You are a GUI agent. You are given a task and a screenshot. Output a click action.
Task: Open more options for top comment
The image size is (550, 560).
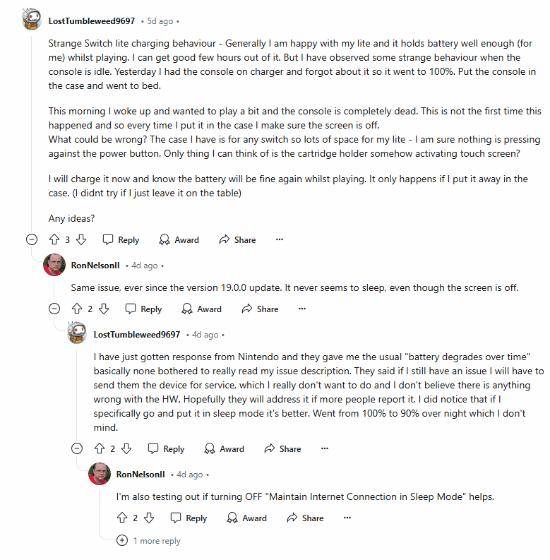pos(280,239)
